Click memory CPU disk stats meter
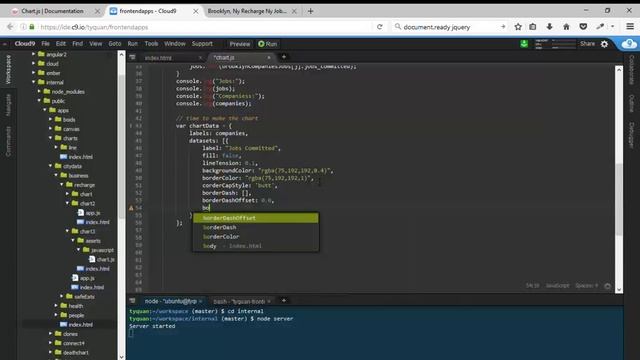Screen dimensions: 640x360 click(x=555, y=44)
